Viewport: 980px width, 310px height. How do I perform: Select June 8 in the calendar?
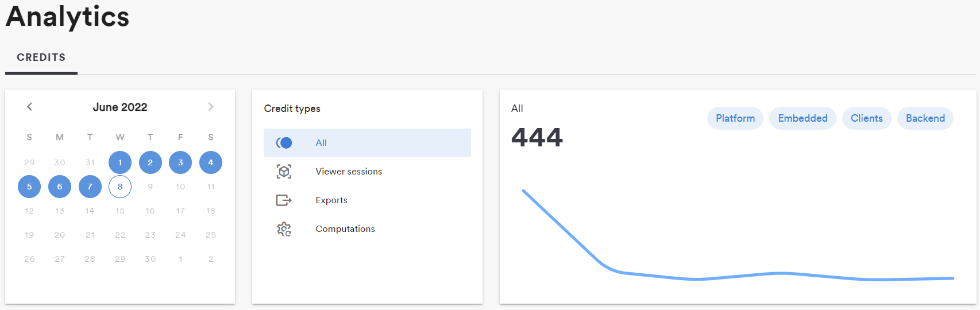[x=120, y=187]
